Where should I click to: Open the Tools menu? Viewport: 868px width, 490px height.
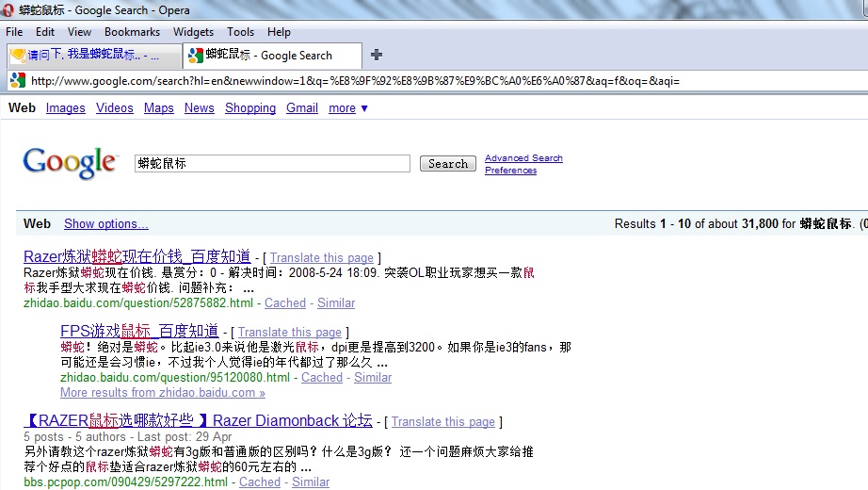point(240,32)
